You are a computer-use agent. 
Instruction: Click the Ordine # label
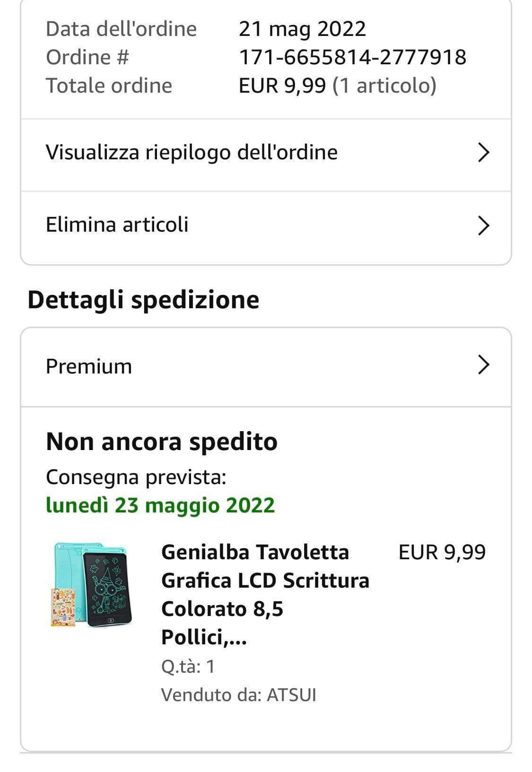point(87,57)
